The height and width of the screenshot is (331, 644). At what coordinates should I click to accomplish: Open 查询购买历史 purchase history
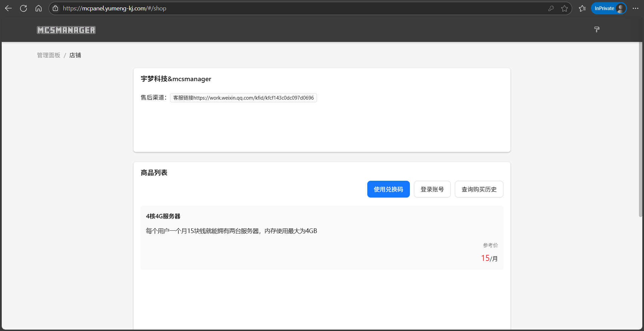click(479, 189)
